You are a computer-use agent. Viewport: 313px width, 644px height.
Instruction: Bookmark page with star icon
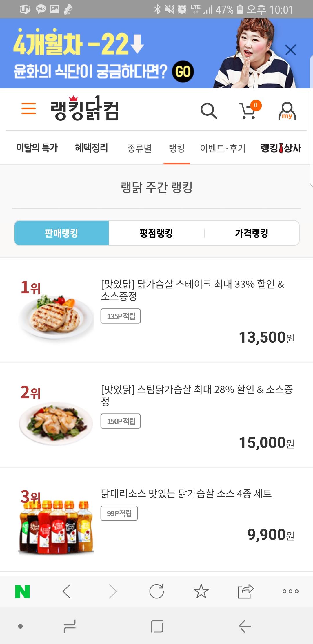201,591
